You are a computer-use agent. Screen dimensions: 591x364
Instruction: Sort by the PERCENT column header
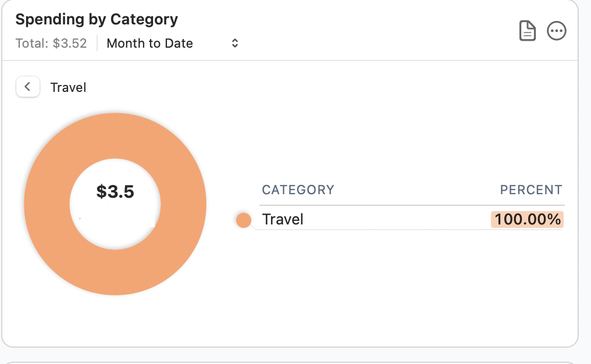tap(531, 190)
